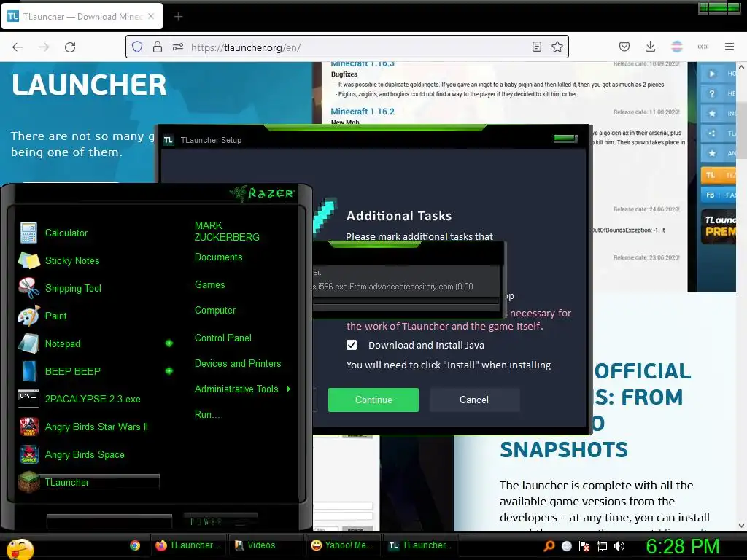The width and height of the screenshot is (747, 560).
Task: Close the TLauncher browser tab
Action: pos(151,16)
